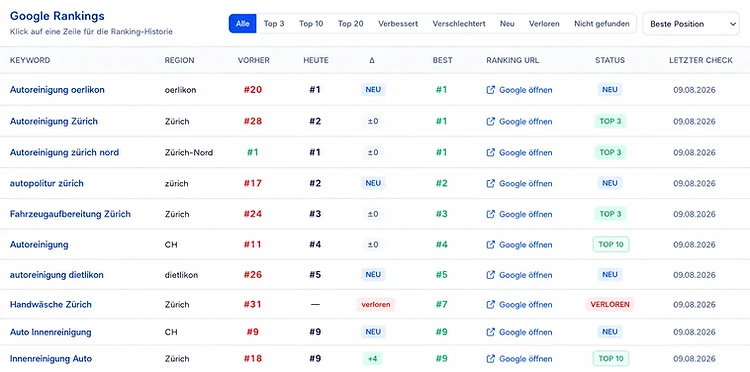Viewport: 750px width, 372px height.
Task: Click external link icon for Handwäsche Zürich row
Action: pos(490,305)
